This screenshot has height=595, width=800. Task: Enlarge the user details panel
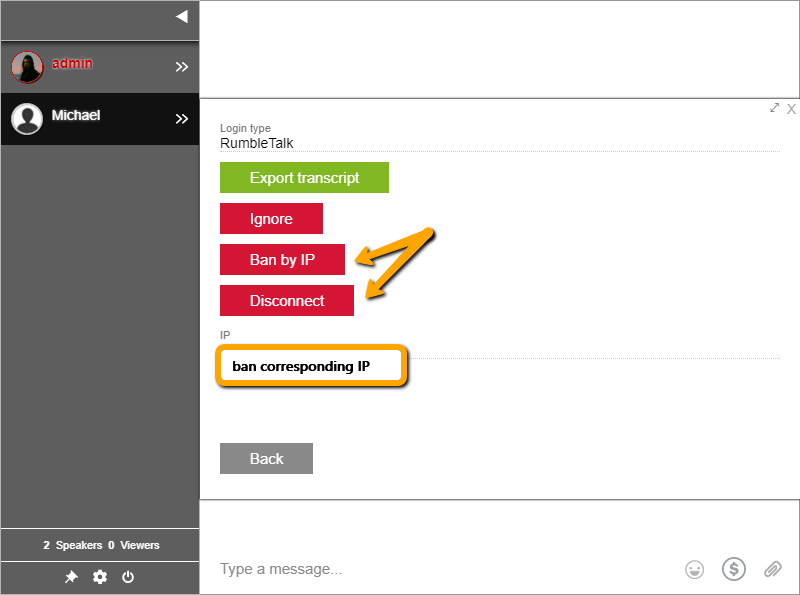pyautogui.click(x=774, y=108)
